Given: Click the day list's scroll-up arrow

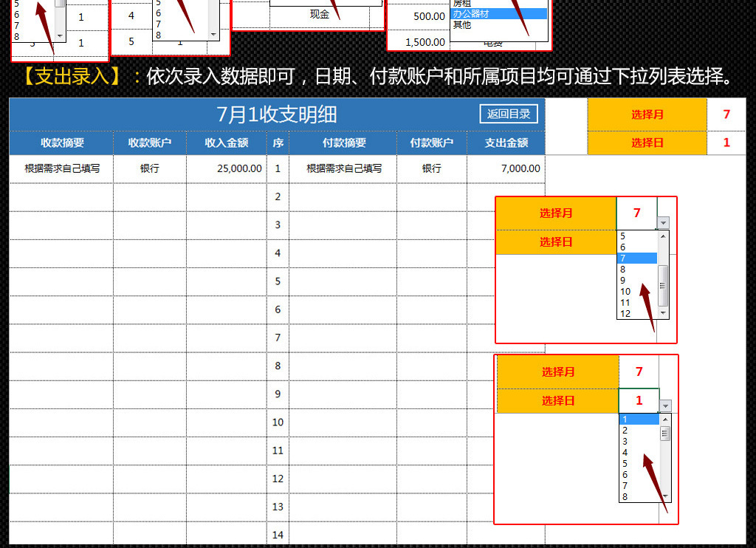Looking at the screenshot, I should click(665, 419).
